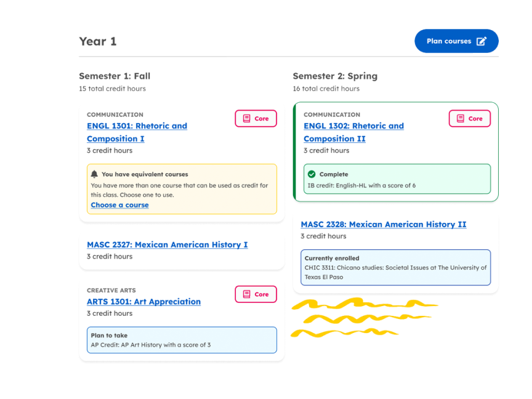Click the pencil edit icon in Plan courses
The width and height of the screenshot is (532, 399).
[482, 41]
